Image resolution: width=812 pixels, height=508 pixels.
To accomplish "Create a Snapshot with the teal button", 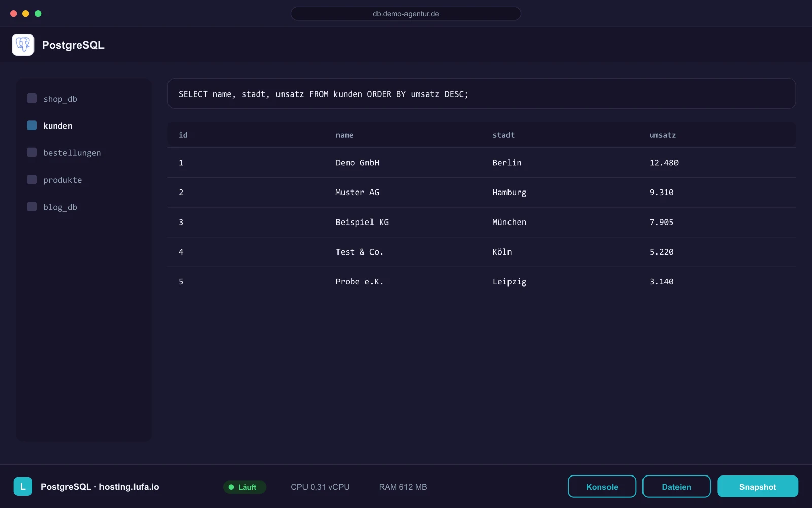I will (758, 486).
